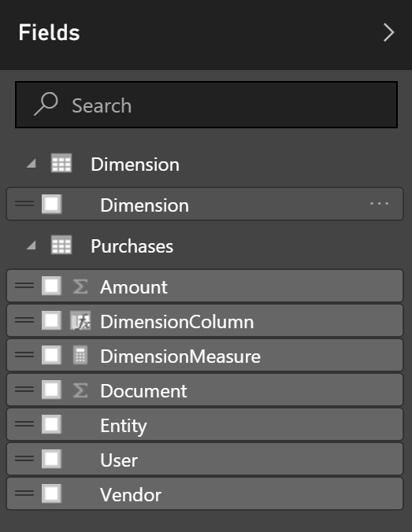Image resolution: width=412 pixels, height=532 pixels.
Task: Click the Dimension table grid icon
Action: 61,163
